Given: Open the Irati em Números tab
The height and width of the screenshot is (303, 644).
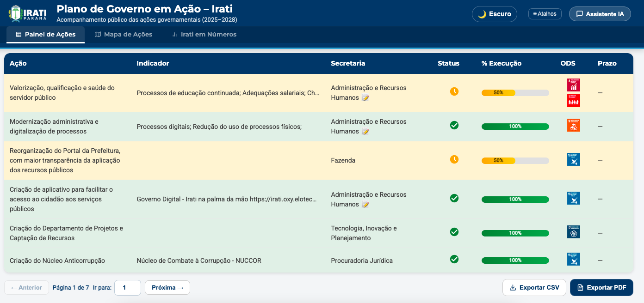Looking at the screenshot, I should point(204,34).
